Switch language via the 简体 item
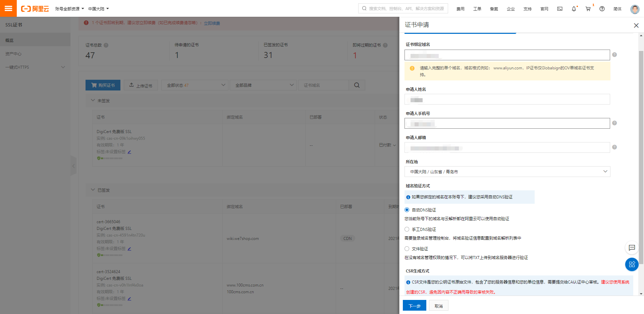Viewport: 644px width, 314px height. [617, 9]
